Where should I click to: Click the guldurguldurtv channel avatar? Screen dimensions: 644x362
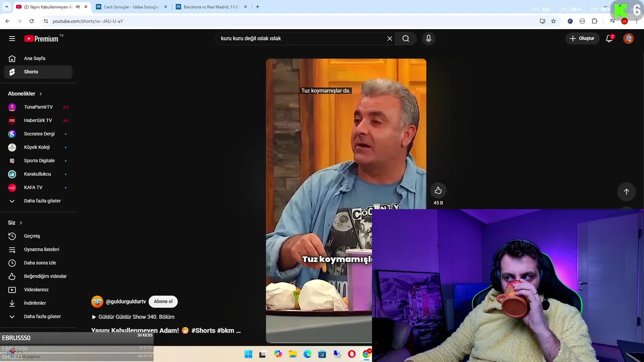[97, 302]
